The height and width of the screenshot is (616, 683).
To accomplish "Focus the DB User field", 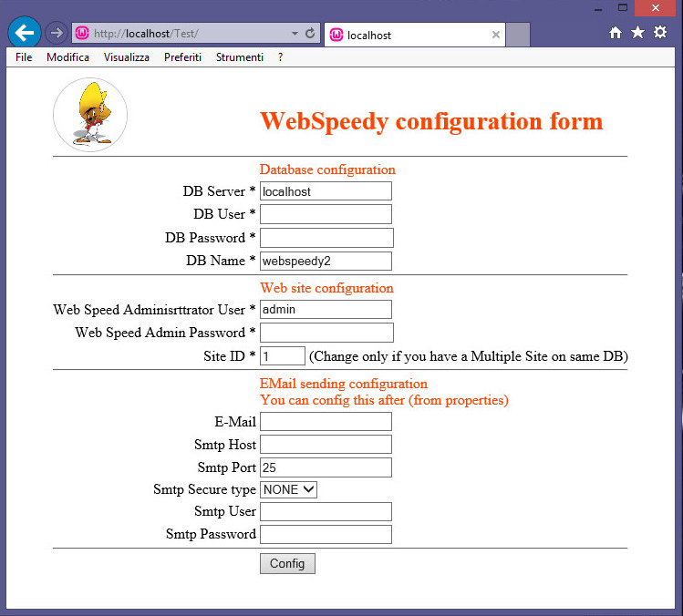I will [x=326, y=214].
